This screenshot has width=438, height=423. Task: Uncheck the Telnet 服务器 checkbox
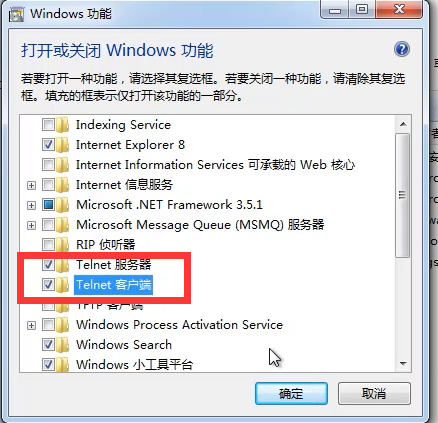coord(48,265)
